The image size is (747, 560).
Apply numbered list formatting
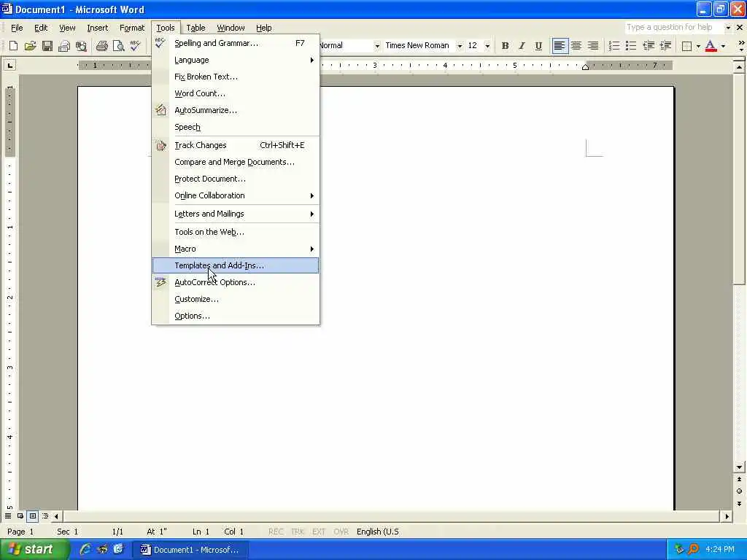tap(614, 46)
